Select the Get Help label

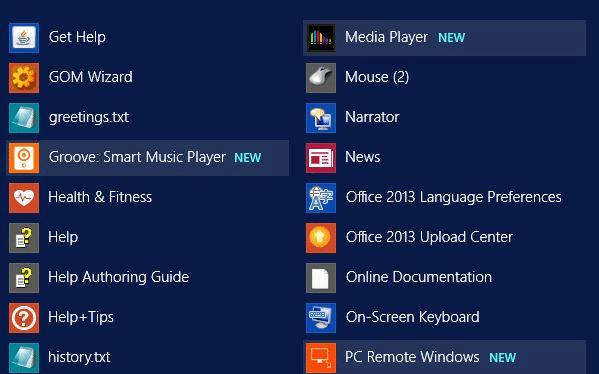(77, 37)
